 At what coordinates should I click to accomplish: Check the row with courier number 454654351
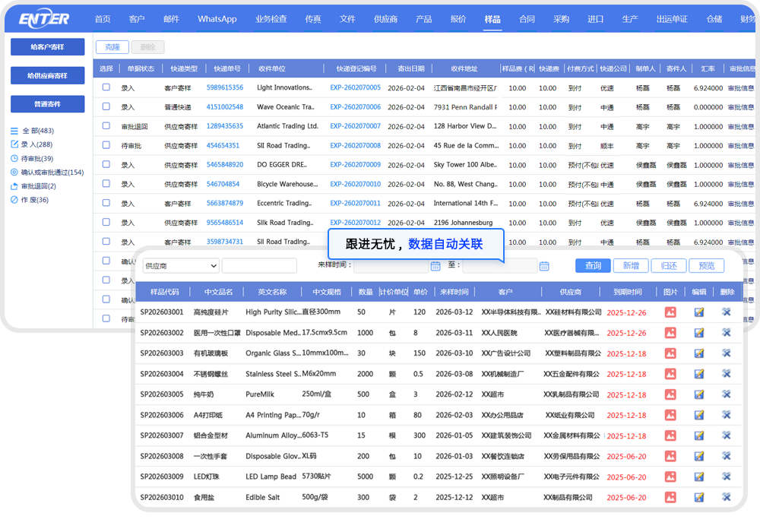coord(106,145)
